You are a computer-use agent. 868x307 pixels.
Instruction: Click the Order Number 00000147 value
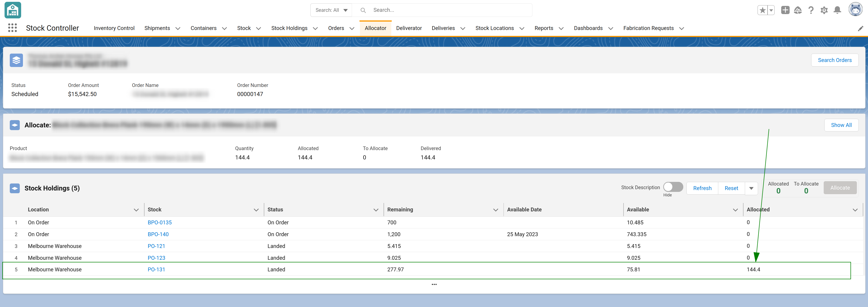[250, 94]
